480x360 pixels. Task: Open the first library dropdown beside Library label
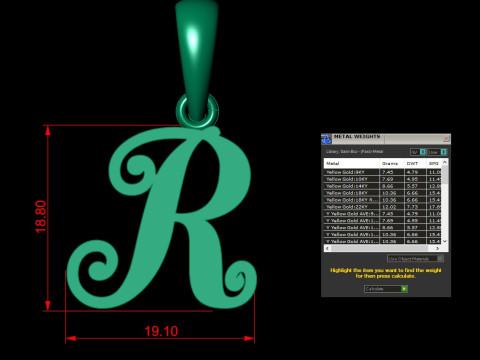[x=418, y=152]
